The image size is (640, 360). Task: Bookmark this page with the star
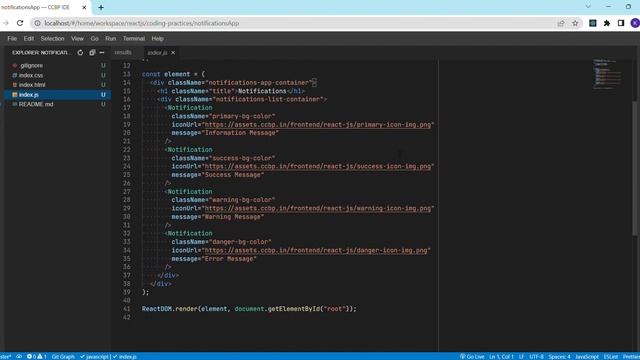(575, 23)
